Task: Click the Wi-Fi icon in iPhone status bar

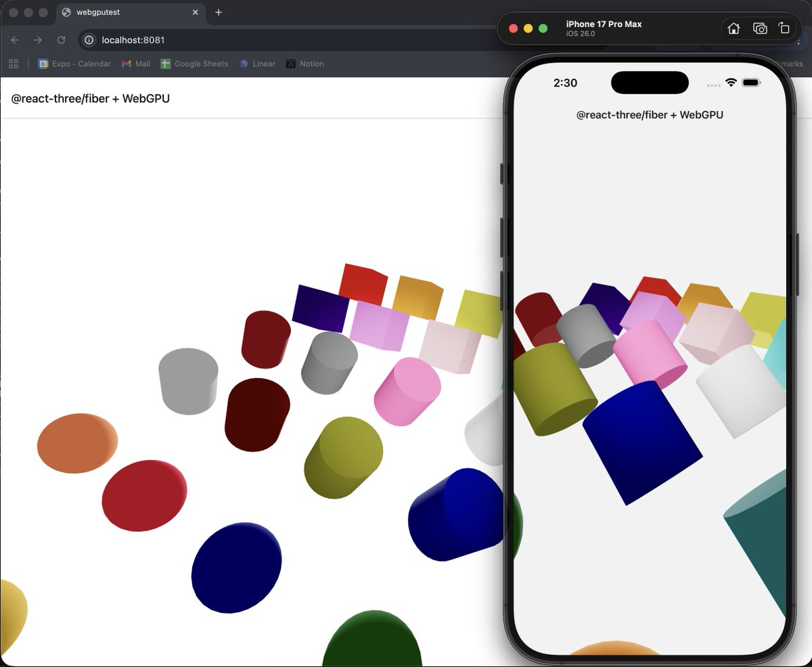Action: 731,83
